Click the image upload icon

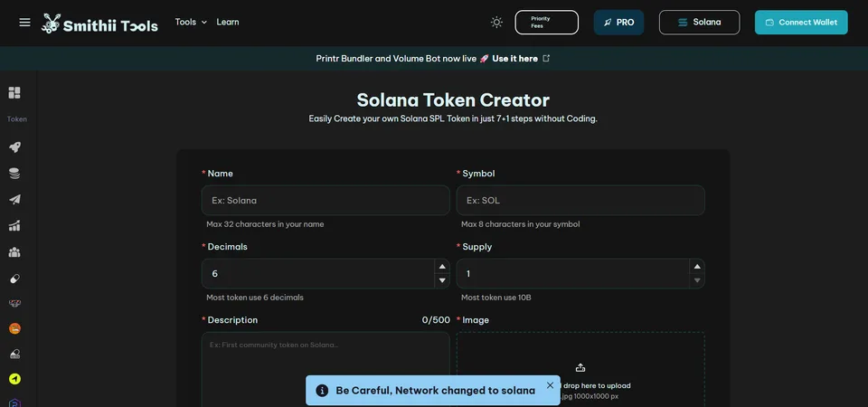pyautogui.click(x=580, y=368)
